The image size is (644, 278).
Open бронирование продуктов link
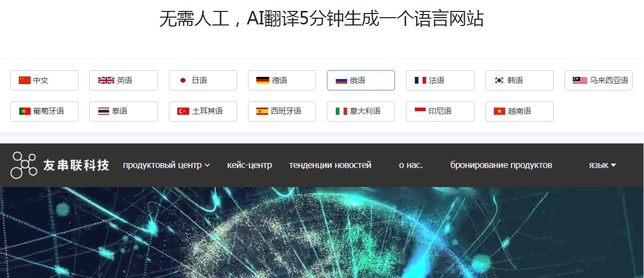coord(501,165)
